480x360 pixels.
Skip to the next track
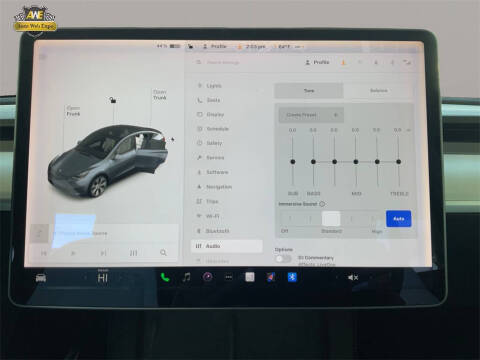103,253
